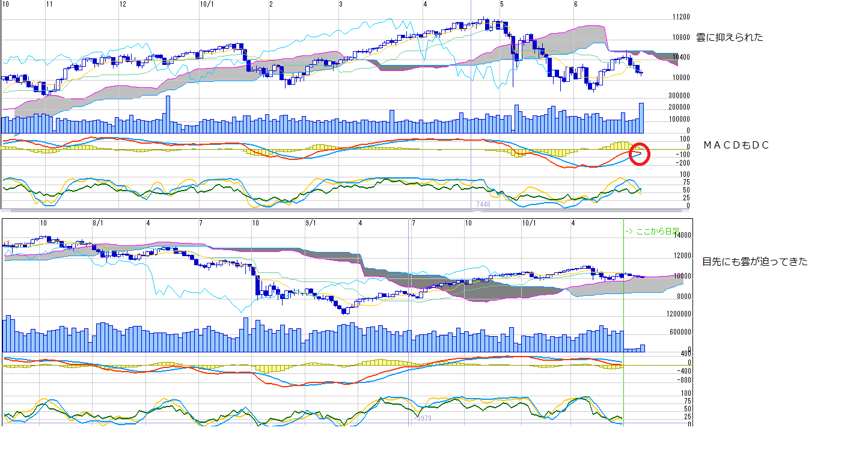This screenshot has width=868, height=463.
Task: Select the "ＭＡＣＤもＤＣ" note
Action: click(x=736, y=145)
